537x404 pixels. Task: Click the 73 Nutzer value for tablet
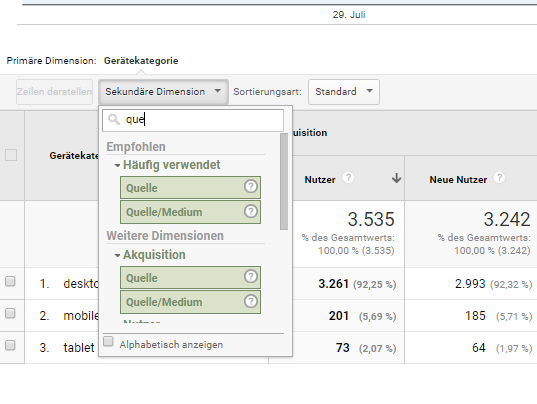(342, 348)
